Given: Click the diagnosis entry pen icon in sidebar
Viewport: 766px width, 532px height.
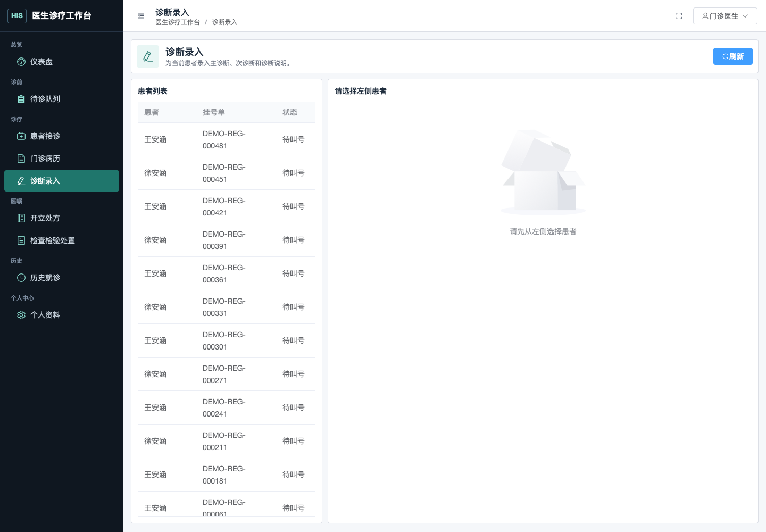Looking at the screenshot, I should pyautogui.click(x=21, y=181).
